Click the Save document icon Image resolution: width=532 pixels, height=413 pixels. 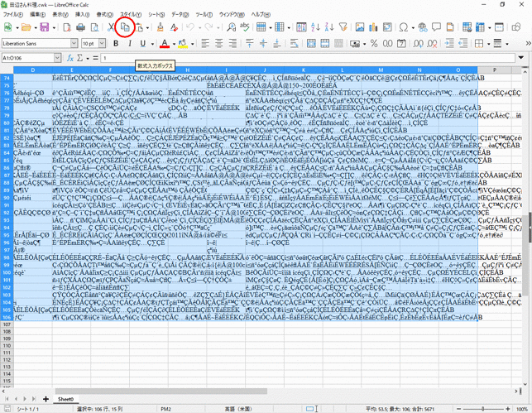coord(45,27)
